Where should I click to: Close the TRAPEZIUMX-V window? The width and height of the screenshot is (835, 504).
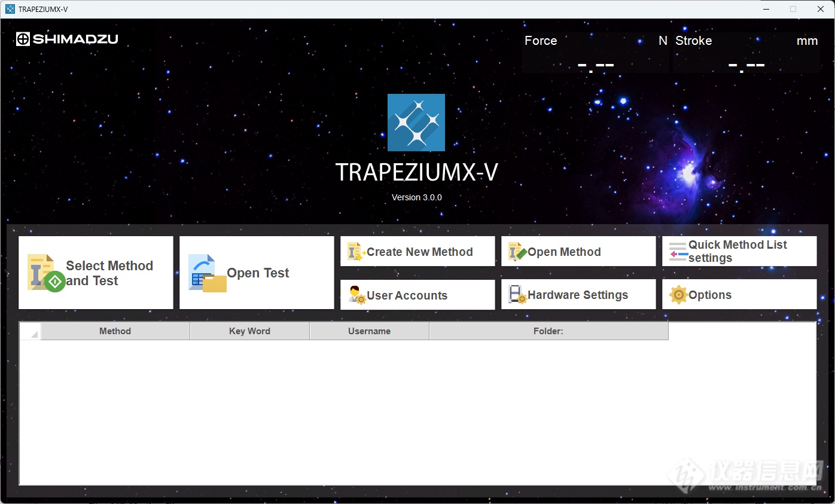[x=821, y=9]
